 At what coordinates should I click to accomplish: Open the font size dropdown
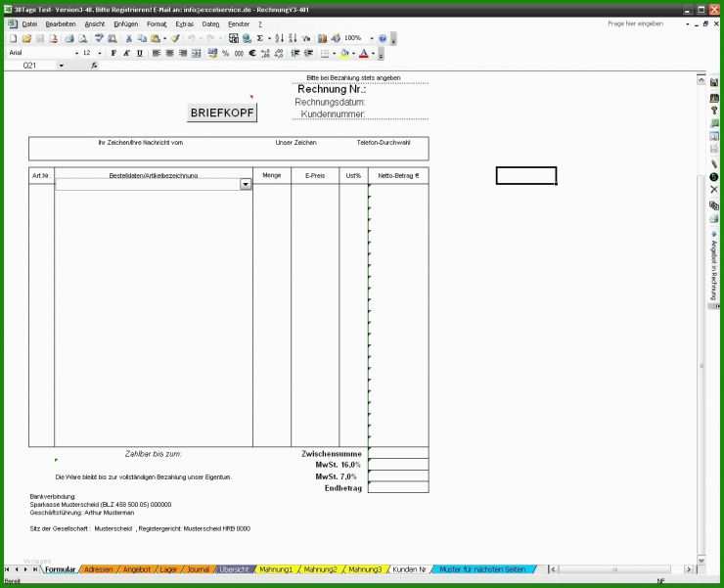click(100, 53)
